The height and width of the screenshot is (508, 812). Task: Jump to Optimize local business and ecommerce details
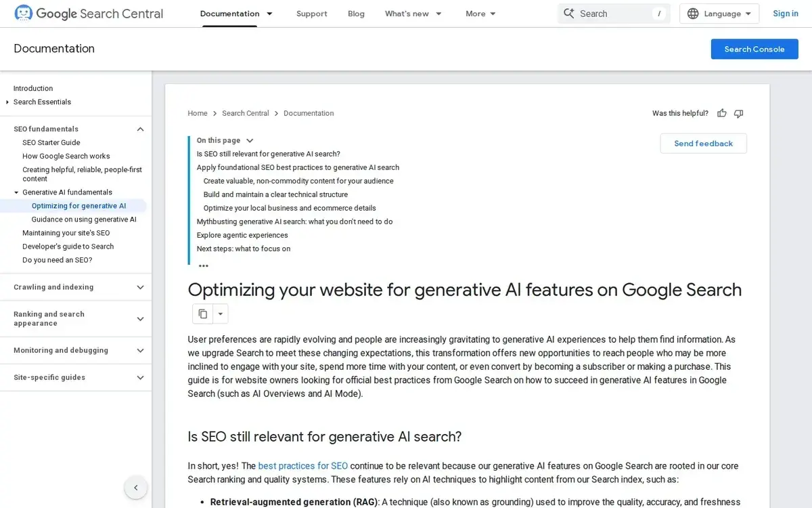tap(290, 208)
